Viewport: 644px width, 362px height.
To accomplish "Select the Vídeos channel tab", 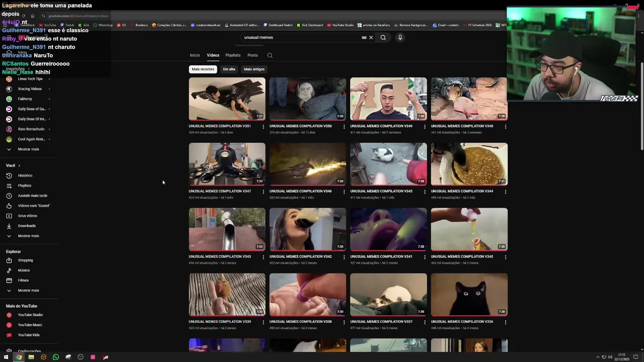I will (x=213, y=55).
